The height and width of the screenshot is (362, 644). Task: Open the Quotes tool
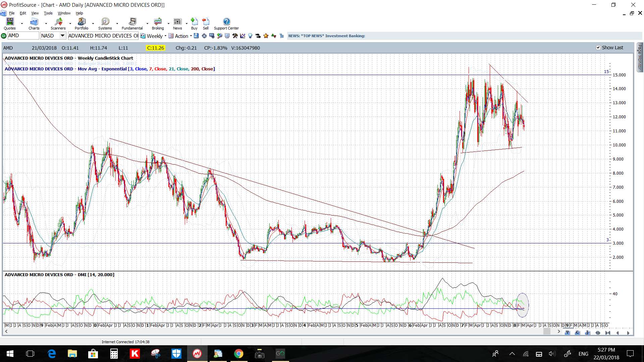(10, 24)
